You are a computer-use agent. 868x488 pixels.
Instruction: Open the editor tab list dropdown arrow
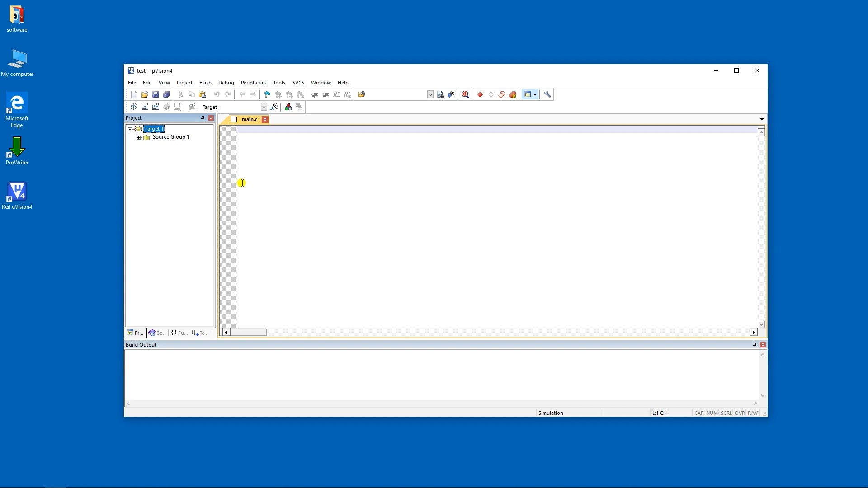762,119
